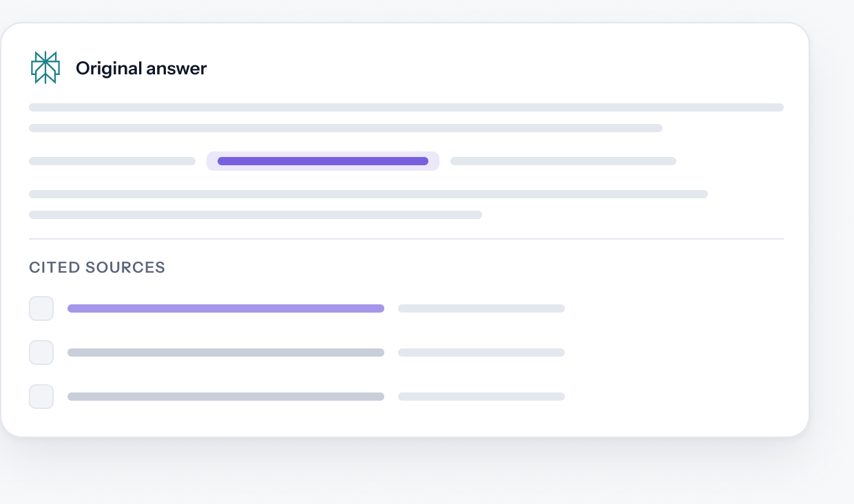Click the "CITED SOURCES" section label
854x504 pixels.
pos(97,268)
